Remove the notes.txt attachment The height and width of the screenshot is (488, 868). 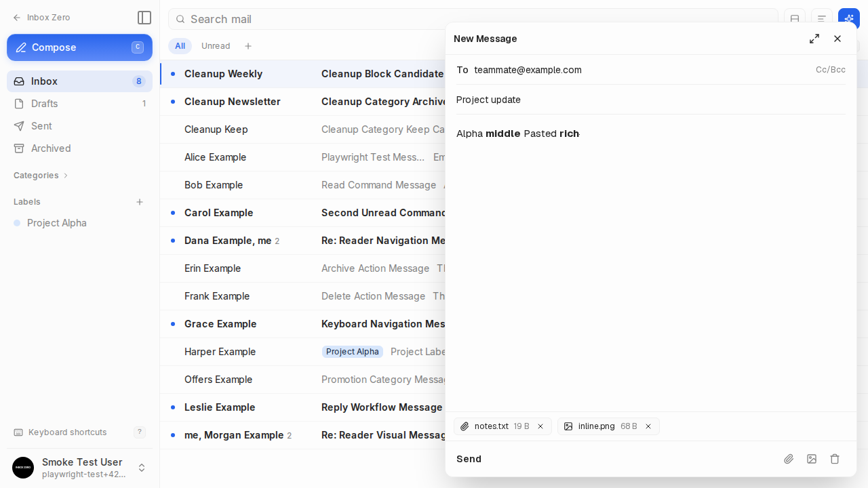540,426
